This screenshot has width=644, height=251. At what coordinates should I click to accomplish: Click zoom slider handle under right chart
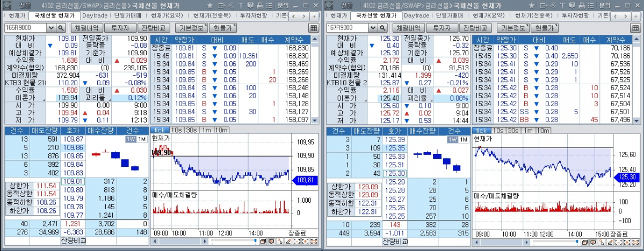577,241
